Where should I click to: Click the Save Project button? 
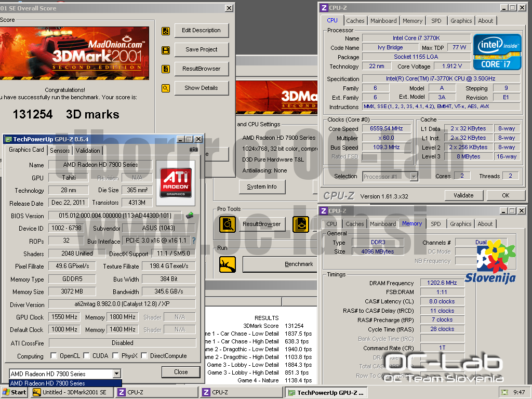pos(202,49)
